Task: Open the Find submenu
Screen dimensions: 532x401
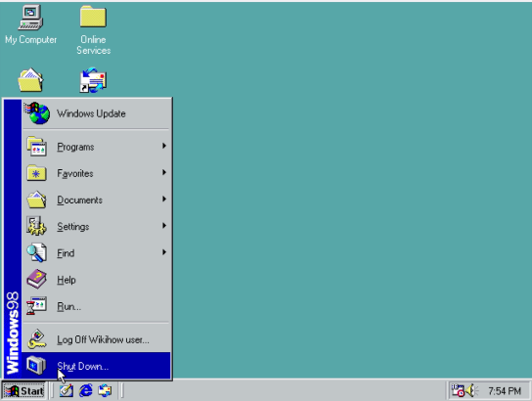Action: point(97,253)
